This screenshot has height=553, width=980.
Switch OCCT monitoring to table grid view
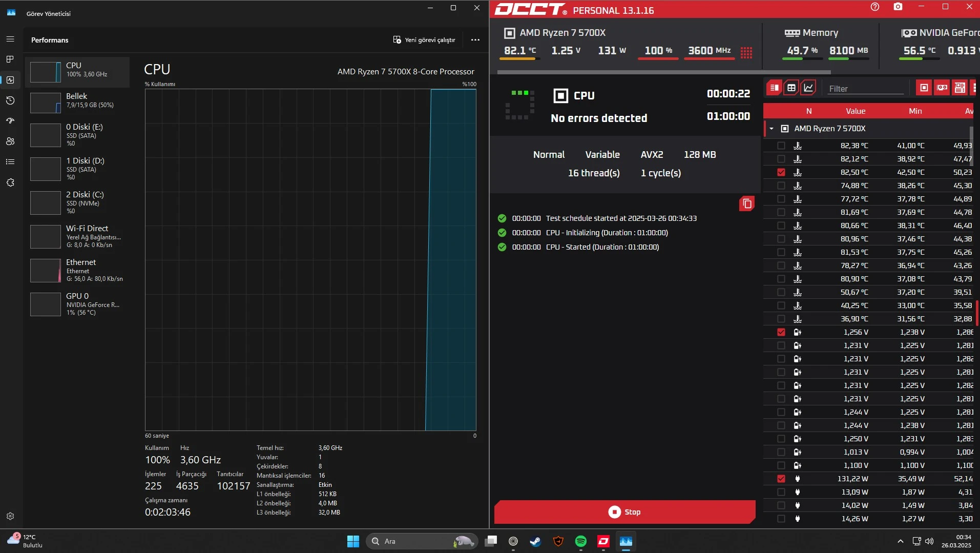point(791,88)
